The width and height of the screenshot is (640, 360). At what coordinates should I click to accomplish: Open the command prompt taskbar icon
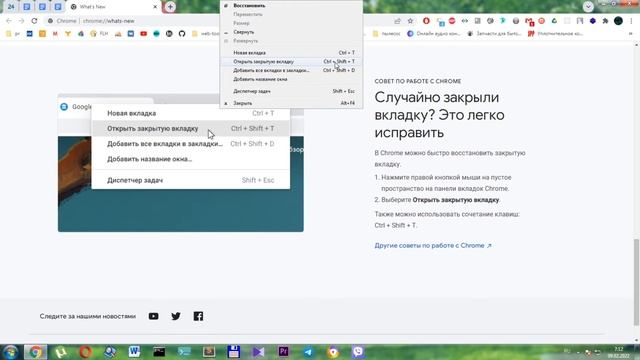pyautogui.click(x=159, y=352)
